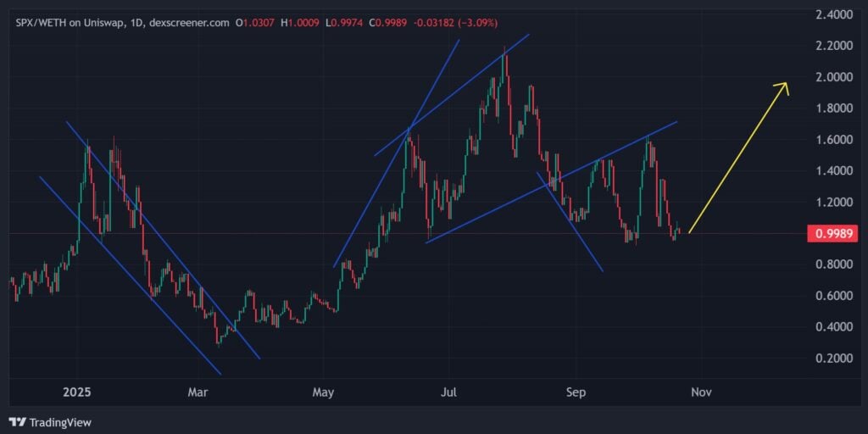This screenshot has height=434, width=868.
Task: Select the Mar label on time axis
Action: click(x=198, y=393)
